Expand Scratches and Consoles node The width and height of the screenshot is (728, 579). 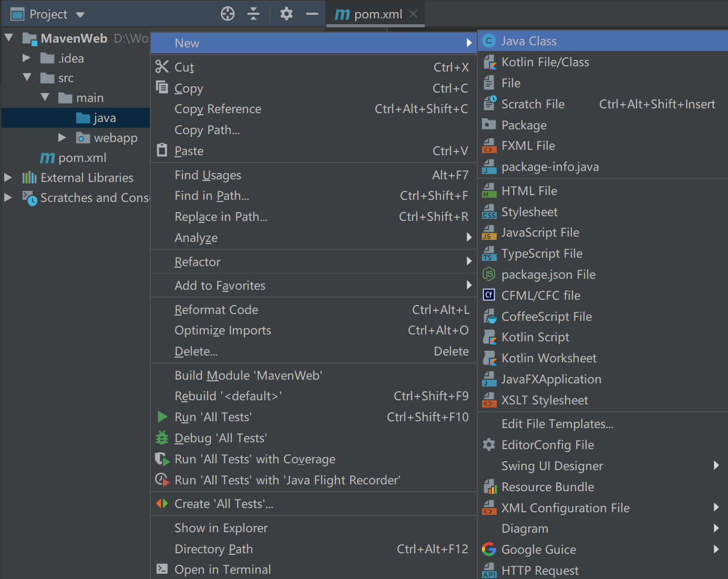pos(8,197)
